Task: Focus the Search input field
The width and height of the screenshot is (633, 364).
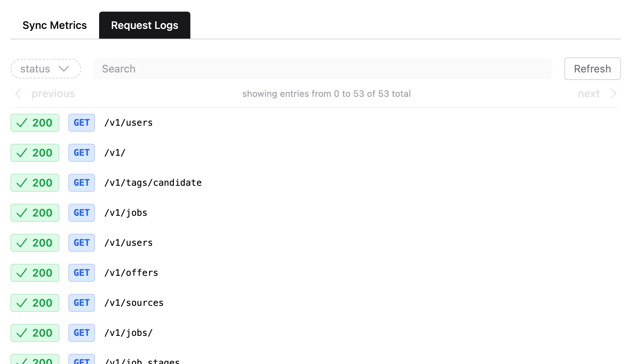Action: 323,69
